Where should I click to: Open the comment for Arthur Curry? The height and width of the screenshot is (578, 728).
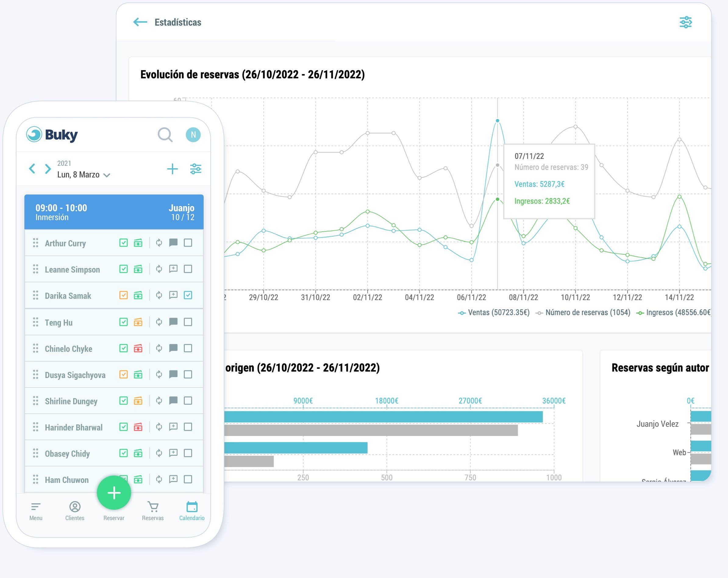pos(173,243)
